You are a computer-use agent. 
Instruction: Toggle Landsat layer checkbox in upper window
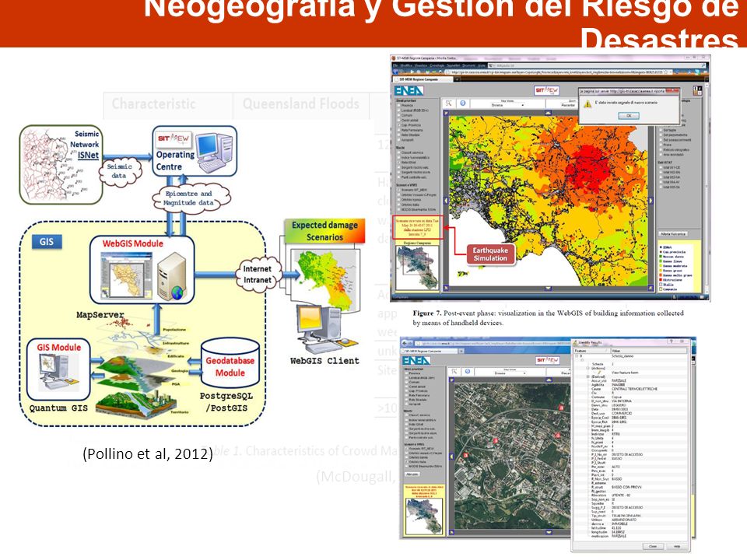coord(398,110)
